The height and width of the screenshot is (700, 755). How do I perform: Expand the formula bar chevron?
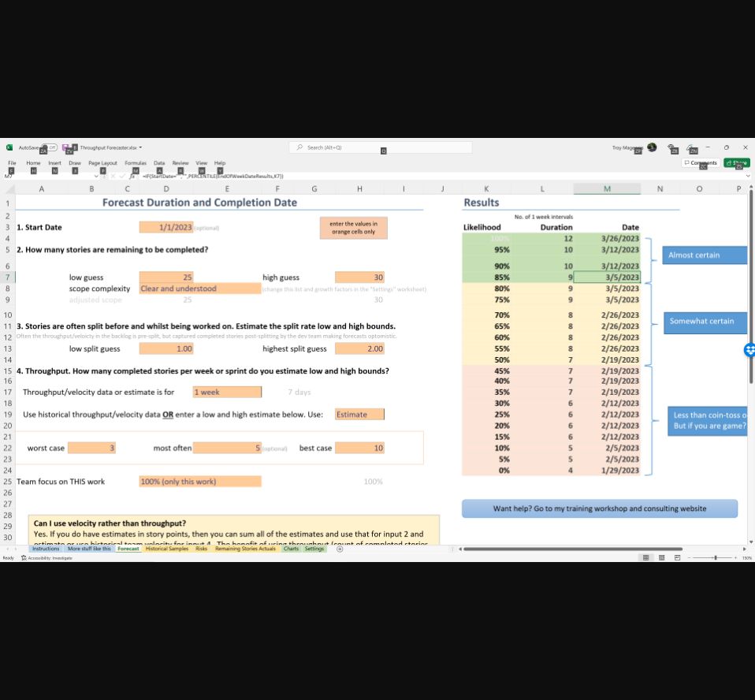(x=748, y=177)
